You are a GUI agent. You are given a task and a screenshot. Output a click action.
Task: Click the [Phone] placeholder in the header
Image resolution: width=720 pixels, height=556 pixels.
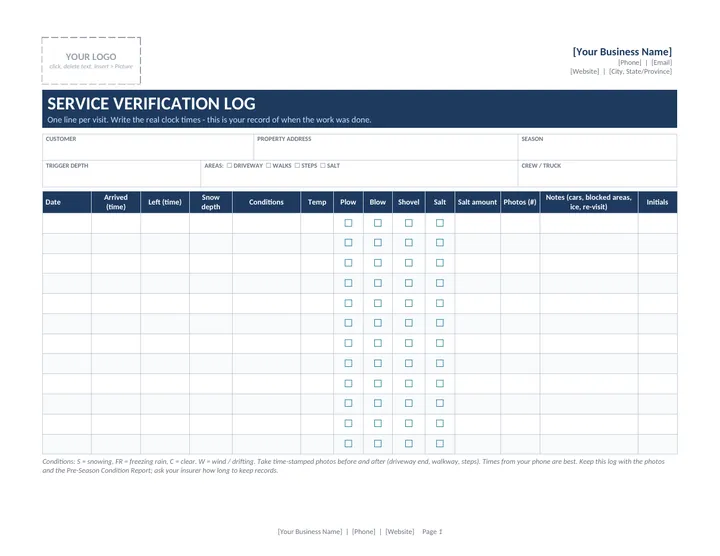[x=630, y=62]
